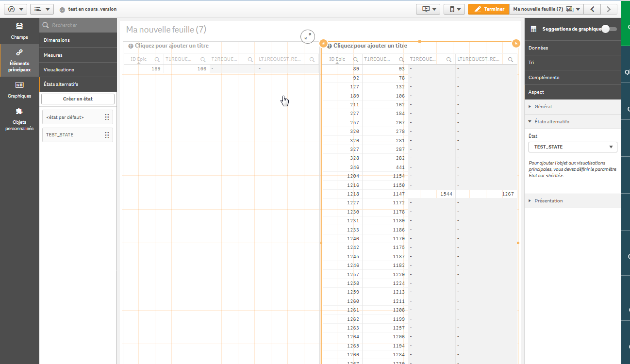Viewport: 630px width, 364px height.
Task: Open the Objets personnalisés panel
Action: point(19,119)
